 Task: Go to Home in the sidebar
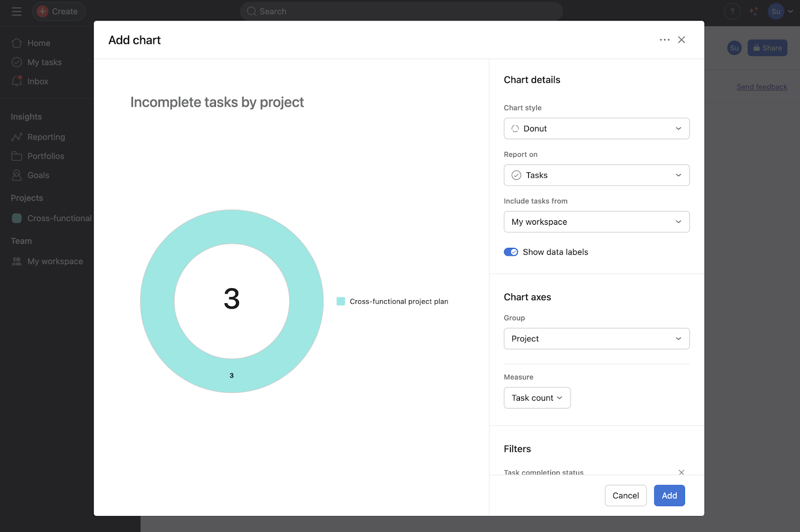[x=38, y=43]
